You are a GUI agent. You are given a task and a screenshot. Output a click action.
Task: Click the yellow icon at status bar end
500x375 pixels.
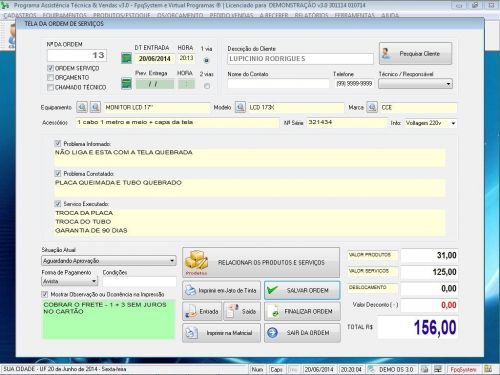click(488, 369)
